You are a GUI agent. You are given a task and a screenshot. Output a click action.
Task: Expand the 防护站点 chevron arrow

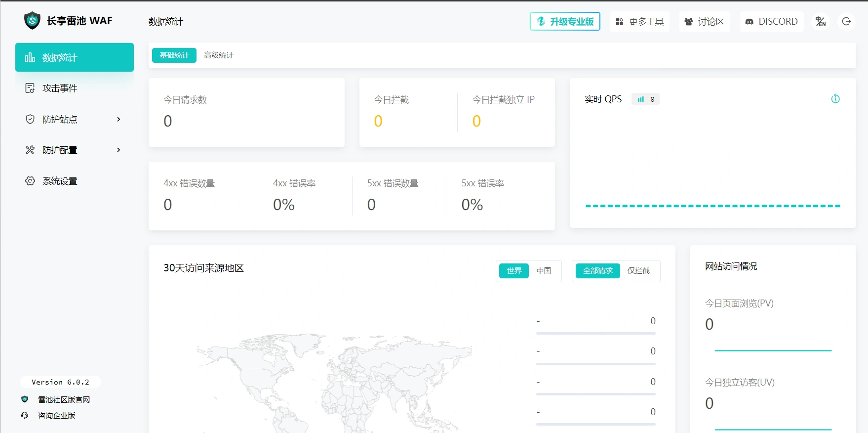[118, 119]
